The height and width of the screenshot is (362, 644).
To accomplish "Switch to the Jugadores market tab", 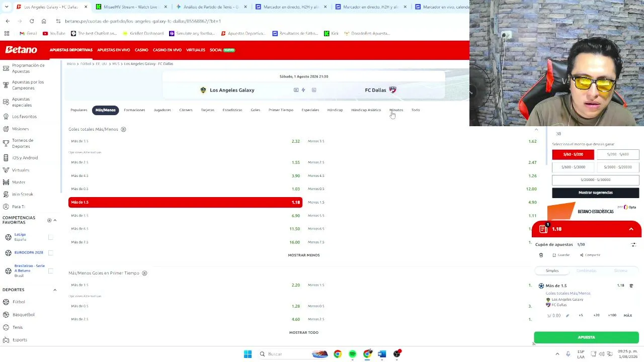I will [x=162, y=110].
